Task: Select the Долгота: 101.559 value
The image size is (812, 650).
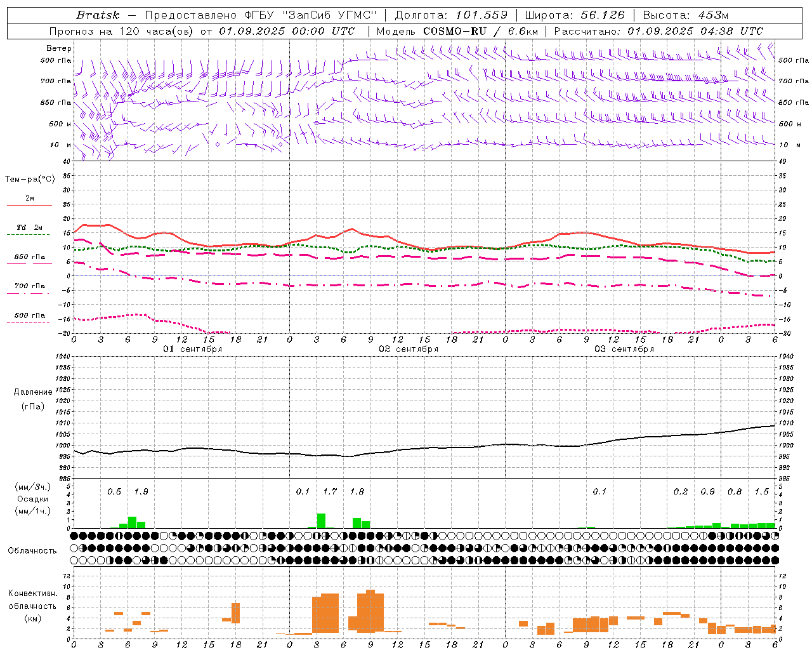Action: coord(451,15)
